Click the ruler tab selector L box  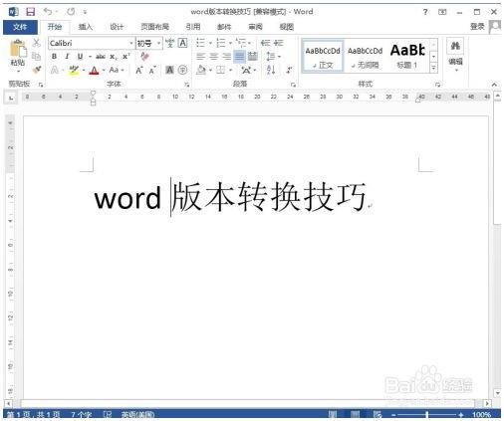[11, 98]
